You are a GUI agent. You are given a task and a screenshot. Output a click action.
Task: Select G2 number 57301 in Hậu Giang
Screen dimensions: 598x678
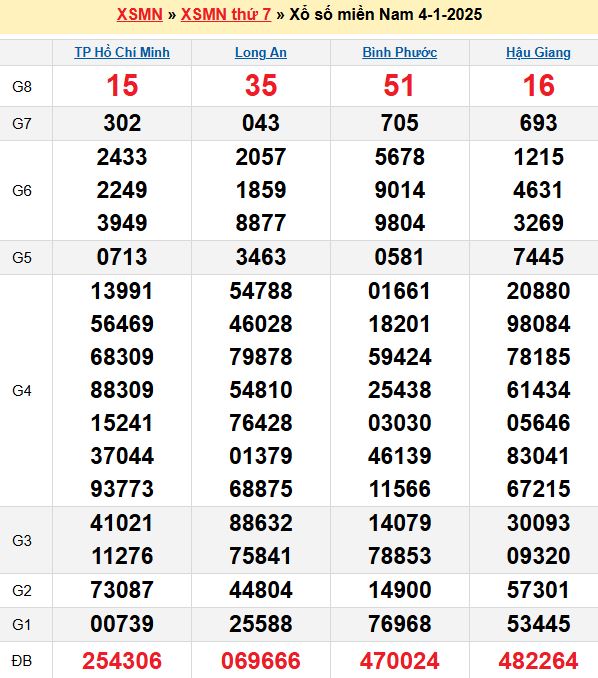[x=538, y=590]
